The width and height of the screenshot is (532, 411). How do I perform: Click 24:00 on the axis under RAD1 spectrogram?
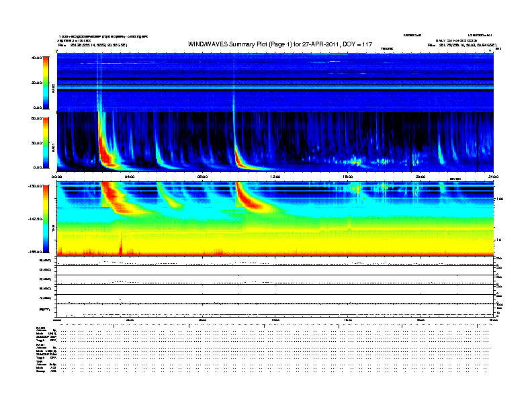click(x=493, y=177)
